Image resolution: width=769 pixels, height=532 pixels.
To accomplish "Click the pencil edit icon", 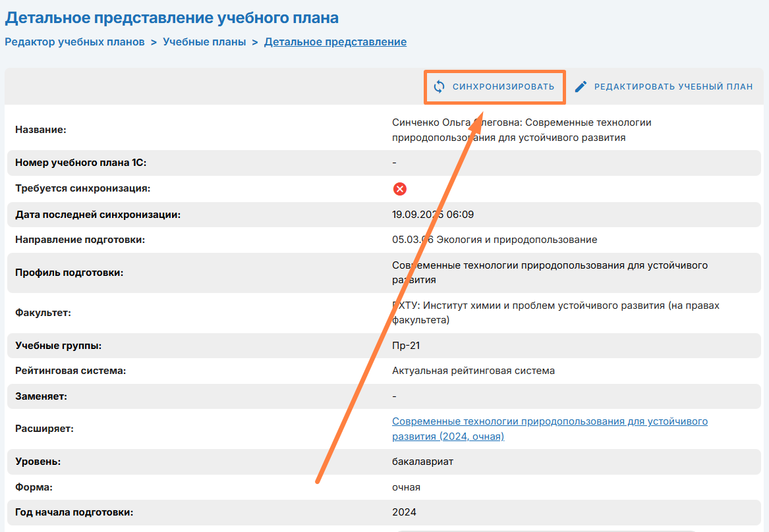I will coord(581,86).
